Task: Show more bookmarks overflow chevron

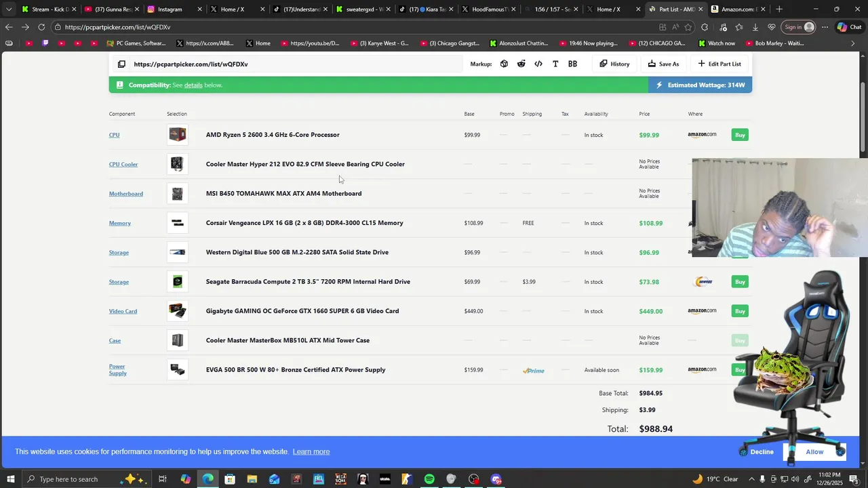Action: [x=853, y=43]
